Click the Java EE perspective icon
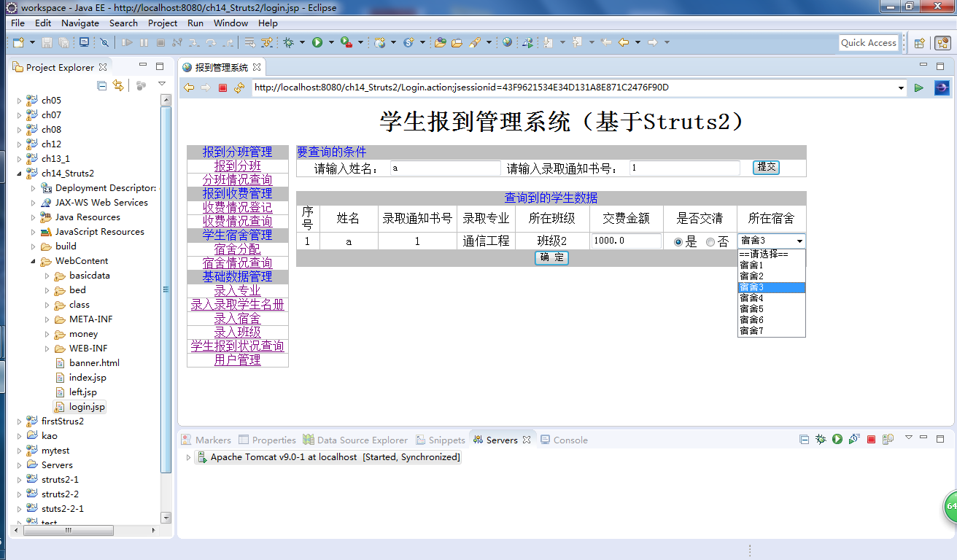957x560 pixels. point(942,43)
